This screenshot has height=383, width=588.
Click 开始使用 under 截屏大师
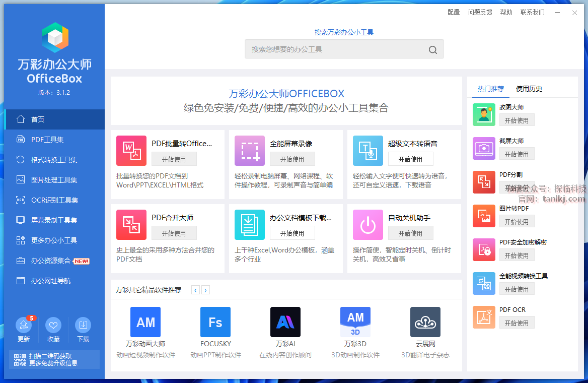(517, 154)
